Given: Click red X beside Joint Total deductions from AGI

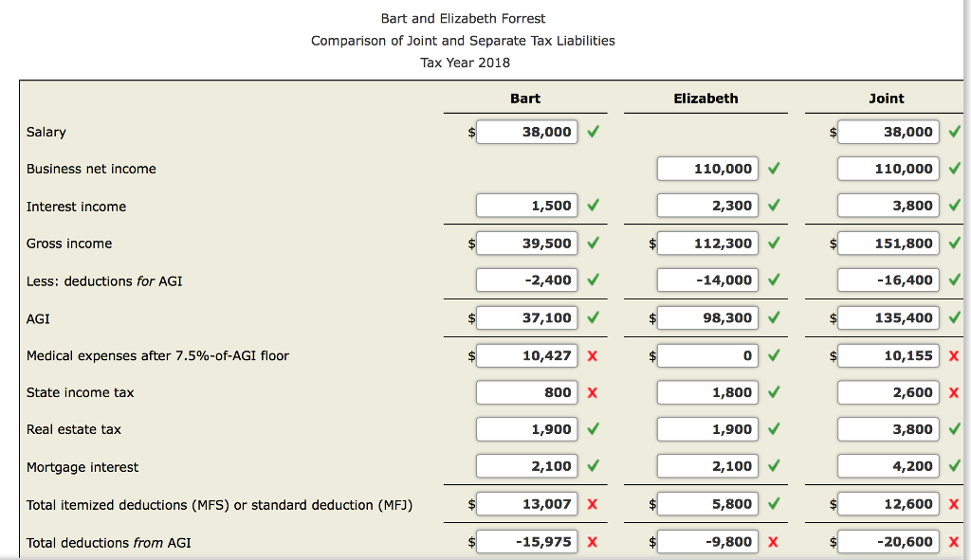Looking at the screenshot, I should (954, 542).
